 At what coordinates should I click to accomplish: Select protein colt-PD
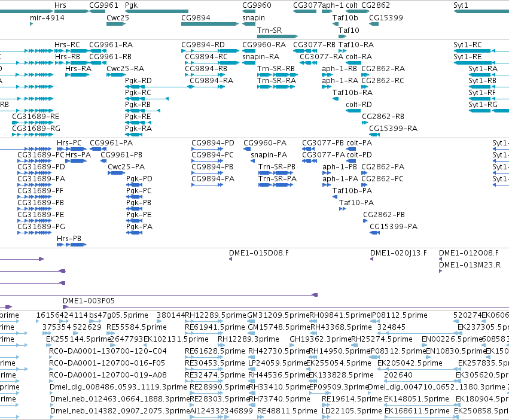pyautogui.click(x=359, y=155)
